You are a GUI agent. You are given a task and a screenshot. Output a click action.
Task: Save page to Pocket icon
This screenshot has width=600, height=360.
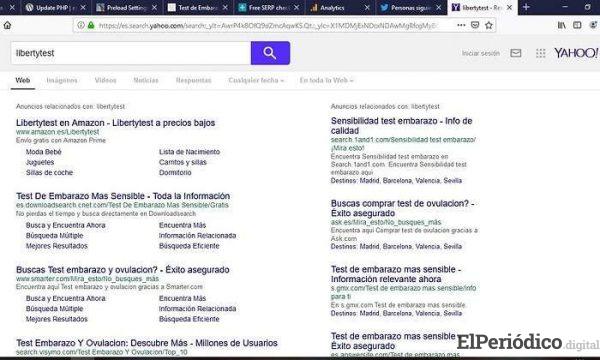(x=475, y=25)
